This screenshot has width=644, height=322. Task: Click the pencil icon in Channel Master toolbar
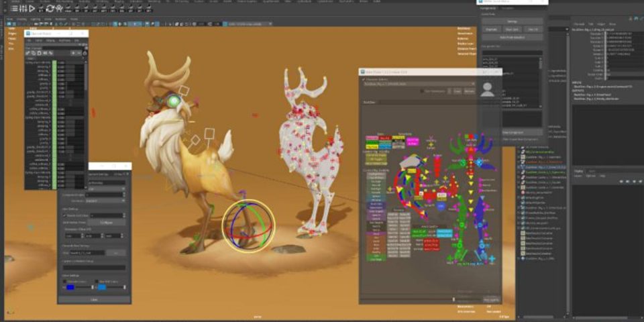(x=28, y=53)
